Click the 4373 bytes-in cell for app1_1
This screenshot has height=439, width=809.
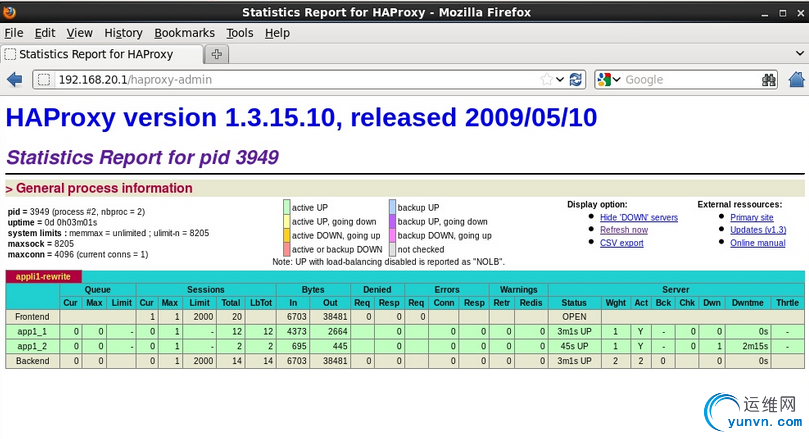coord(294,331)
